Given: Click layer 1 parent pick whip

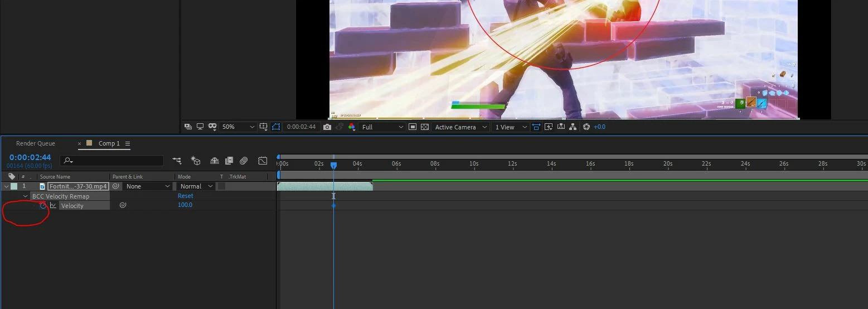Looking at the screenshot, I should coord(116,186).
